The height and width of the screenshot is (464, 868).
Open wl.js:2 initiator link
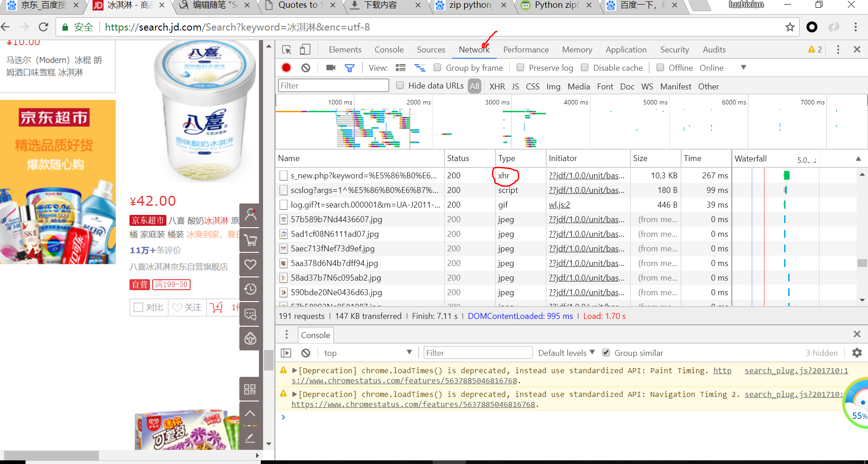click(x=559, y=205)
